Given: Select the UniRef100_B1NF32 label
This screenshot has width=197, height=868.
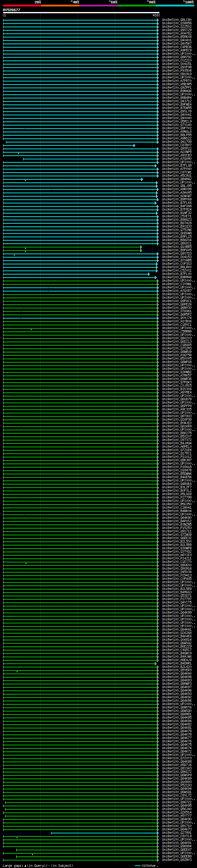Looking at the screenshot, I should (x=176, y=213).
